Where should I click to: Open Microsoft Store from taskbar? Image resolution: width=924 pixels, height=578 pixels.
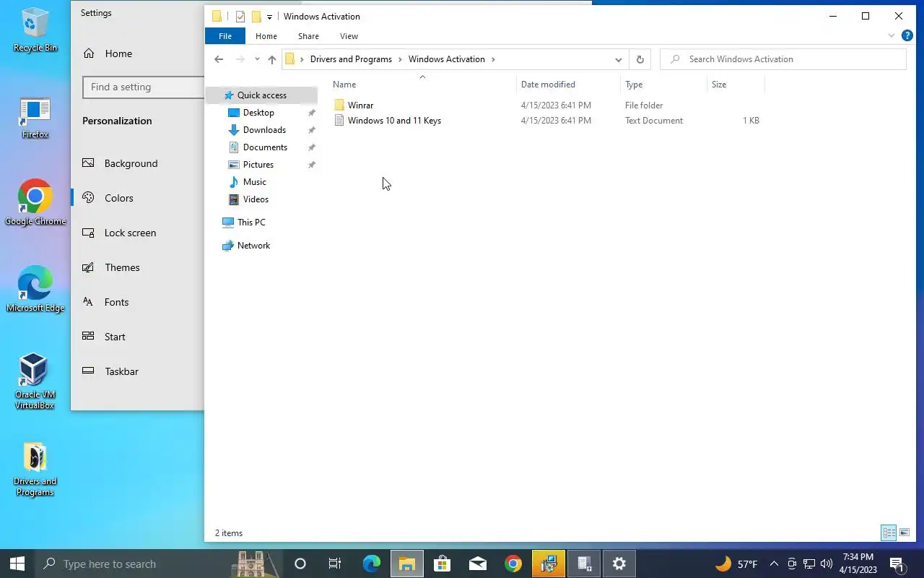[442, 564]
